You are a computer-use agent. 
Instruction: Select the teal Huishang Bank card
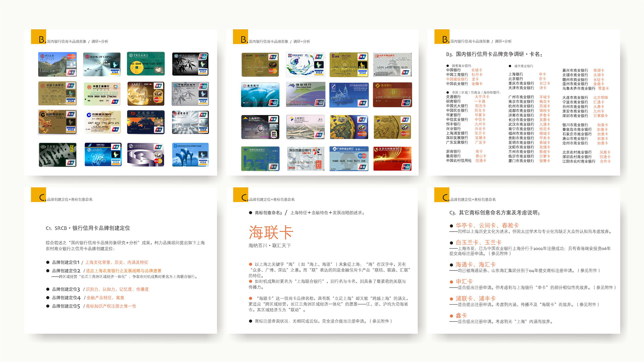pyautogui.click(x=260, y=95)
